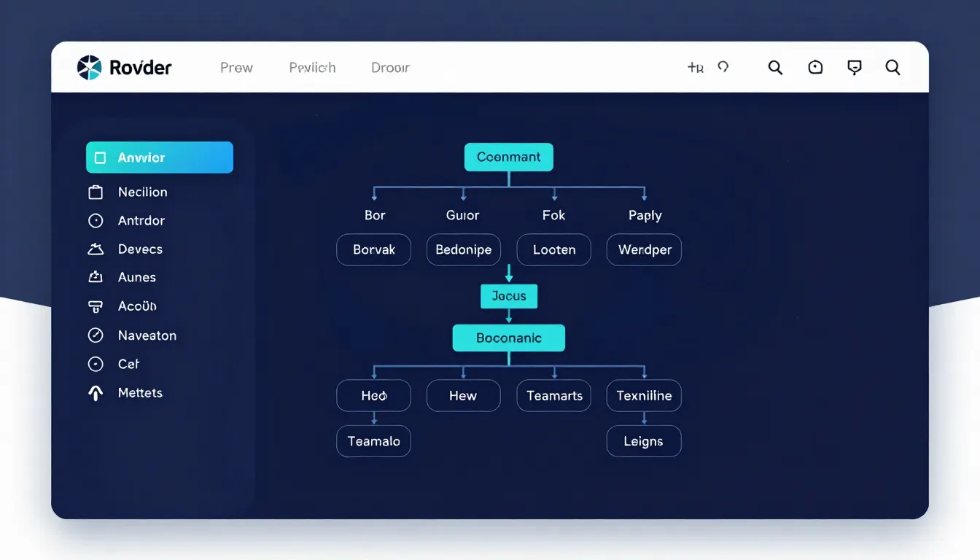
Task: Select the Hew node
Action: pyautogui.click(x=464, y=396)
